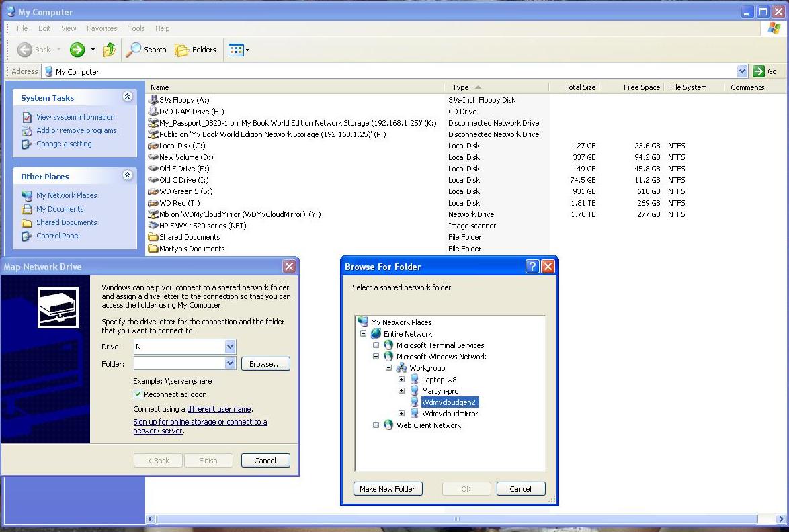
Task: Open the Favorites menu
Action: pos(101,28)
